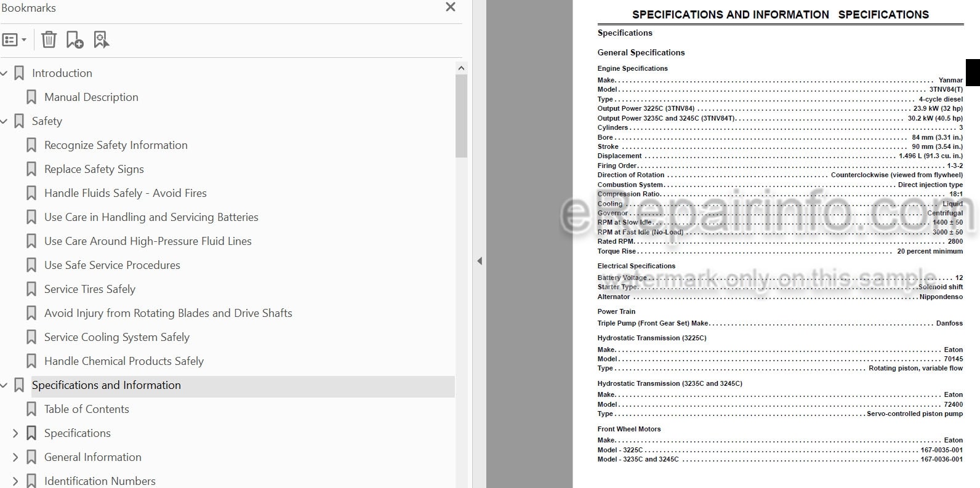Open Table of Contents bookmark

coord(87,409)
